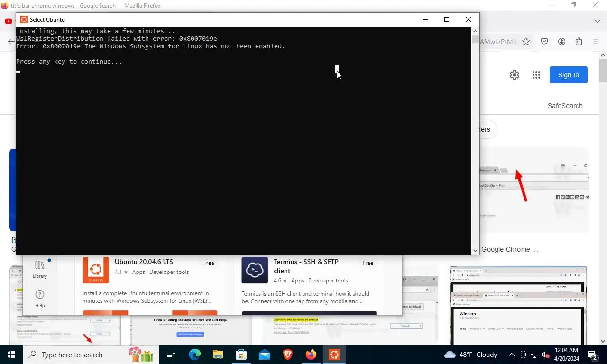Switch to the Ubuntu console on the taskbar
Viewport: 607px width, 364px height.
[x=334, y=355]
